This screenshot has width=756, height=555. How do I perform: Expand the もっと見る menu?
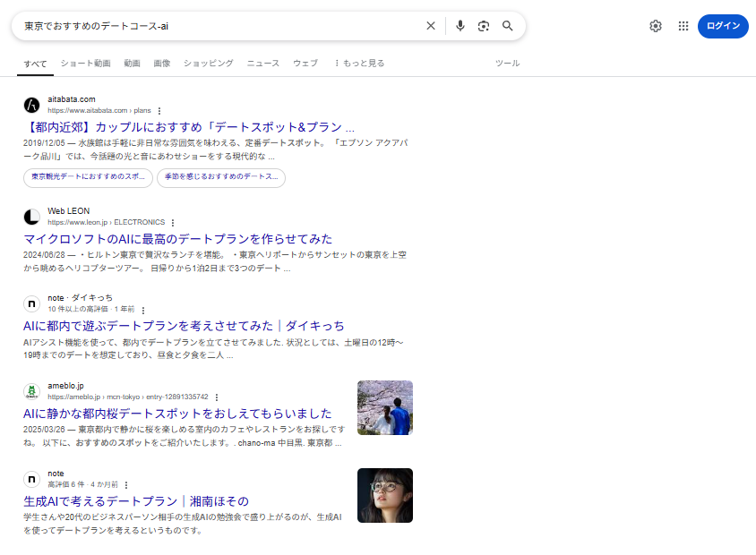click(x=359, y=64)
